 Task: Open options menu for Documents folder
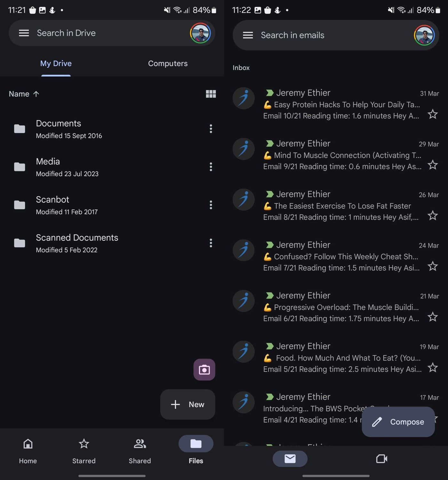pos(211,129)
